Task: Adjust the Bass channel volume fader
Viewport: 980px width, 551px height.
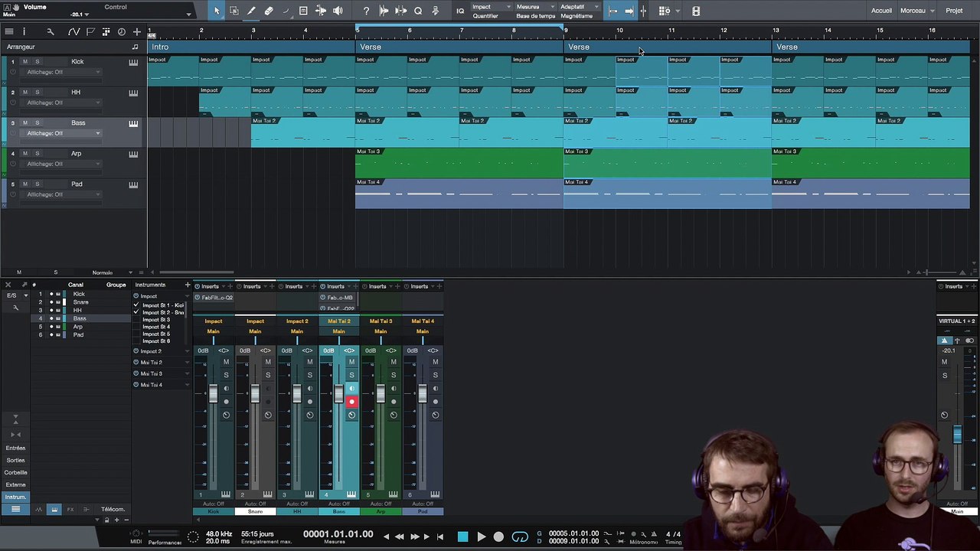Action: [338, 393]
